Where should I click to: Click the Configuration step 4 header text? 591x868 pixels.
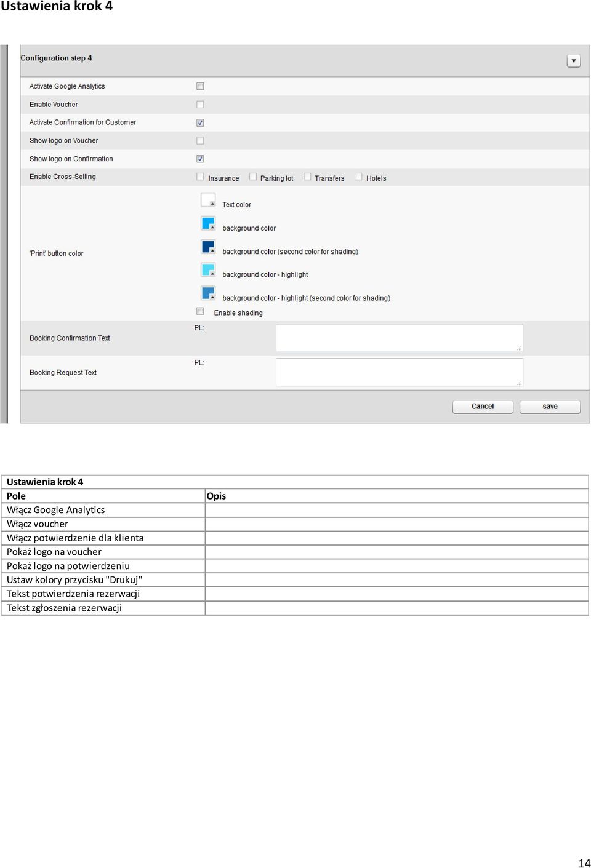coord(56,58)
